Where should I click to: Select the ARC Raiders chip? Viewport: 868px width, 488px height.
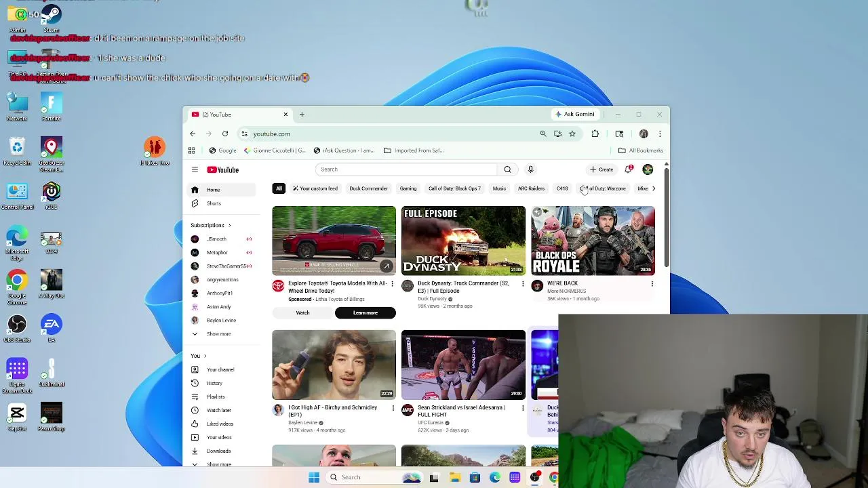point(531,188)
